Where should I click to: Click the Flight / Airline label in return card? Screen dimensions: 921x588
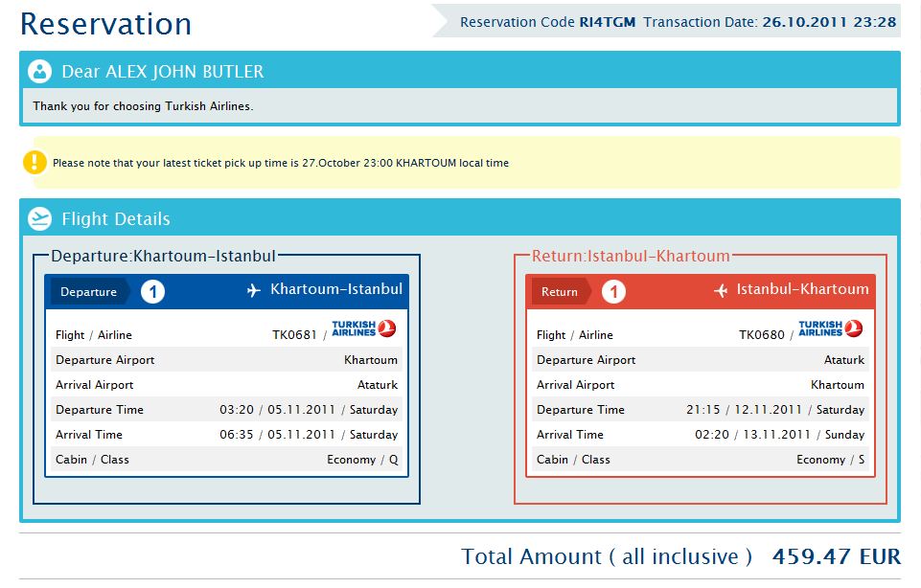click(574, 335)
